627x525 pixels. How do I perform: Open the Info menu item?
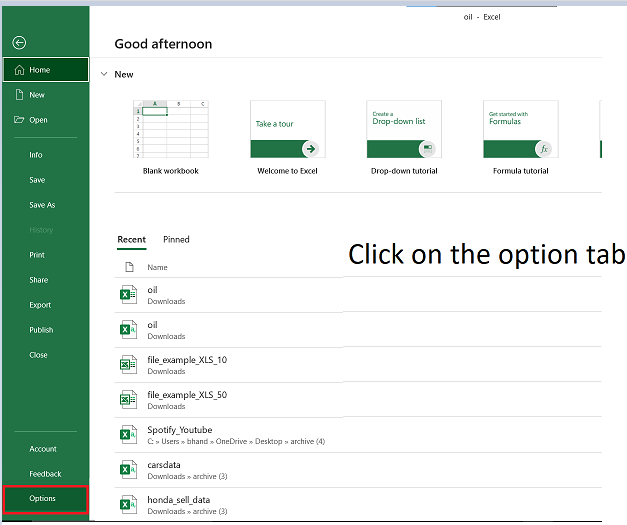[x=36, y=155]
